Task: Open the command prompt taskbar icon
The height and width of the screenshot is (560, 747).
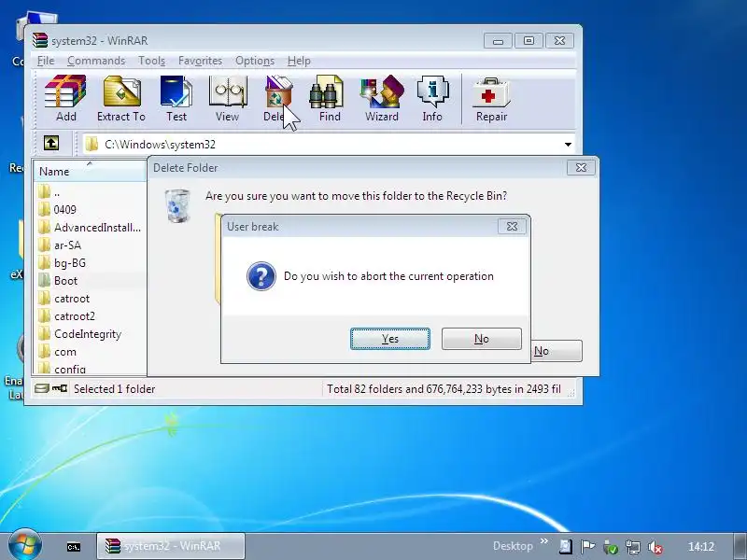Action: (74, 547)
